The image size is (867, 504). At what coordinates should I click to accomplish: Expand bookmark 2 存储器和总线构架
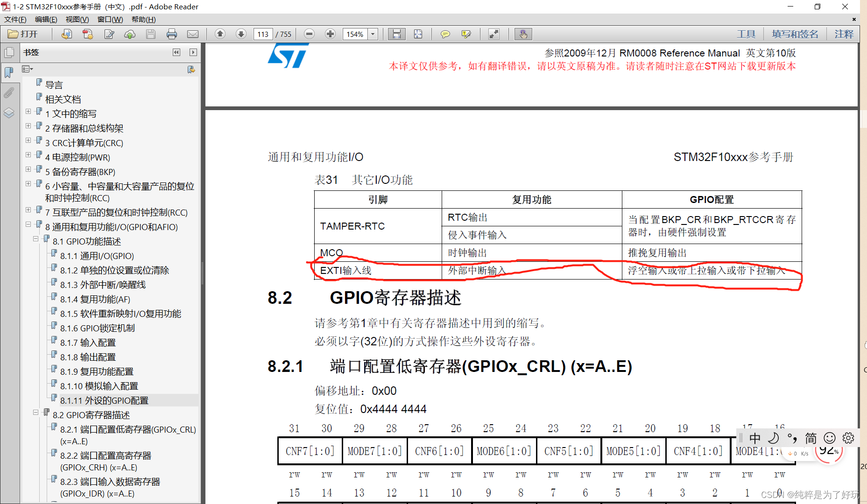[x=28, y=126]
